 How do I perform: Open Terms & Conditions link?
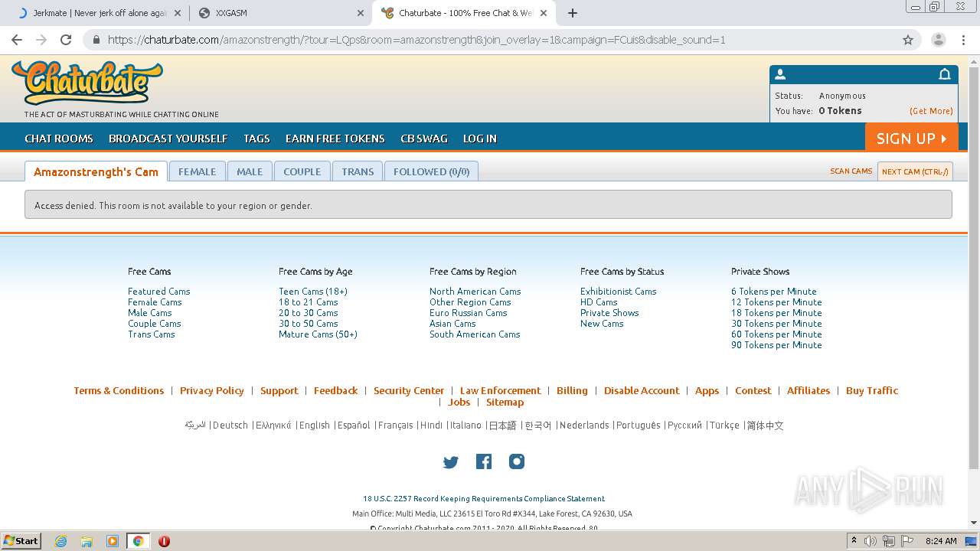point(119,390)
